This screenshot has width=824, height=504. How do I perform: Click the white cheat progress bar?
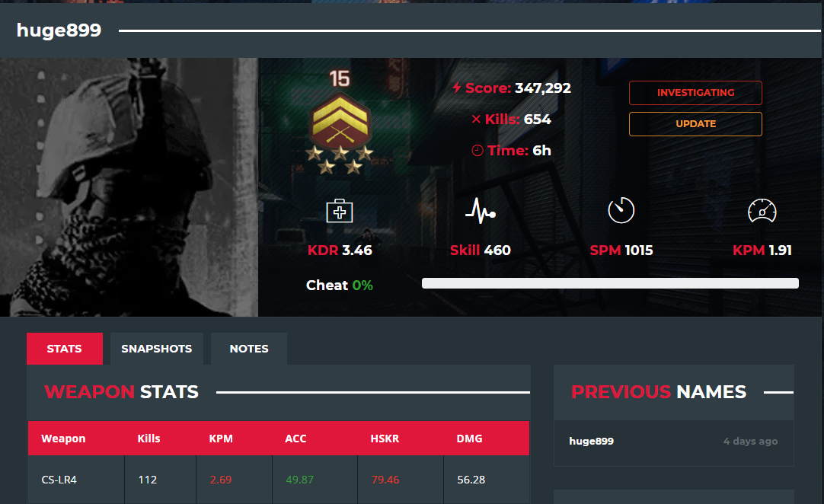610,283
